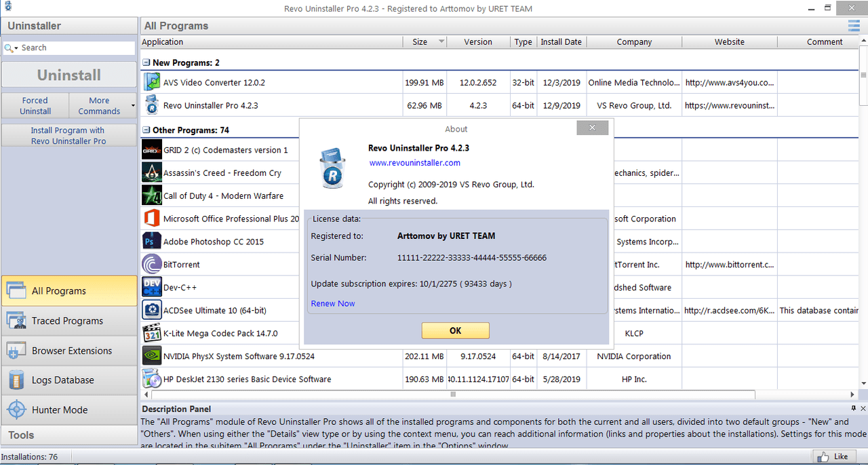The width and height of the screenshot is (868, 465).
Task: Click the Microsoft Office Professional Plus icon
Action: point(151,219)
